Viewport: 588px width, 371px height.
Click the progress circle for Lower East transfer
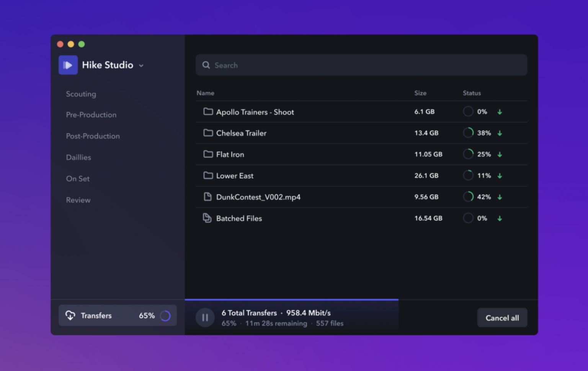(468, 175)
